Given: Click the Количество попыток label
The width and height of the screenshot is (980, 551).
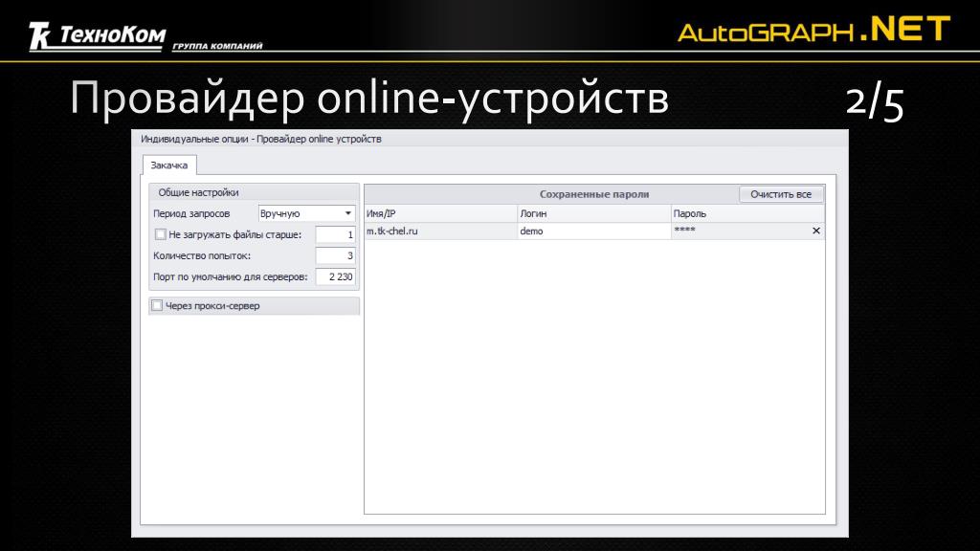Looking at the screenshot, I should click(201, 255).
